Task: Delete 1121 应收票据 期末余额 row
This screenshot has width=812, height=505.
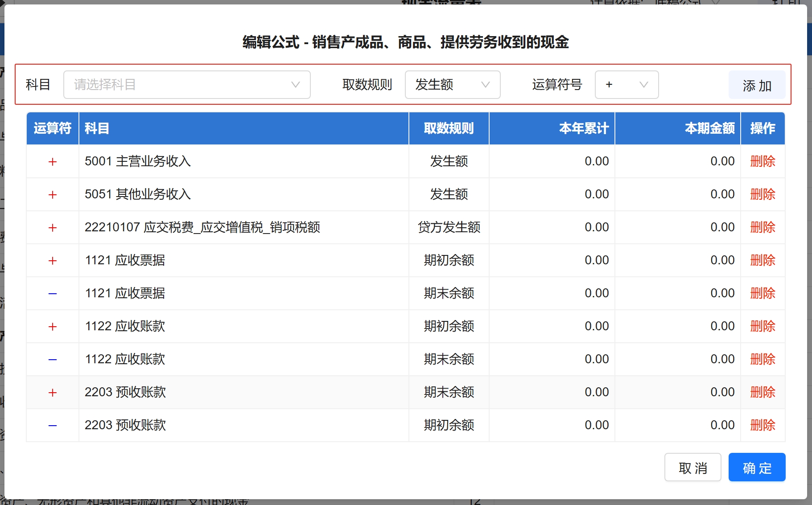Action: (x=762, y=293)
